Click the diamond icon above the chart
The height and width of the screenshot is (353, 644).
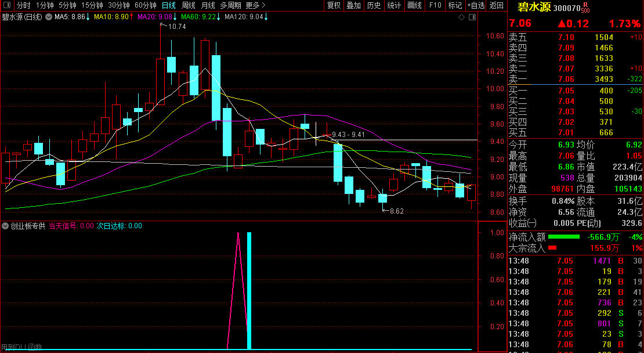coord(461,17)
